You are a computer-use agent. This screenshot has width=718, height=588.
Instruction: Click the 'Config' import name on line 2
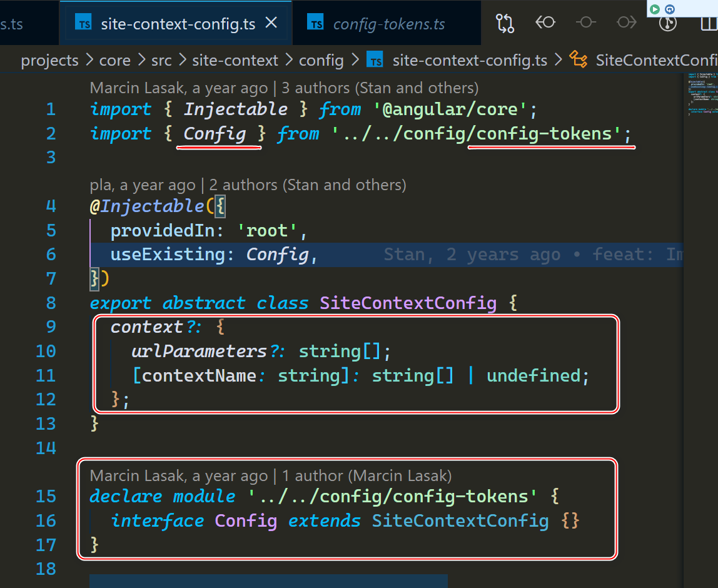click(x=215, y=134)
